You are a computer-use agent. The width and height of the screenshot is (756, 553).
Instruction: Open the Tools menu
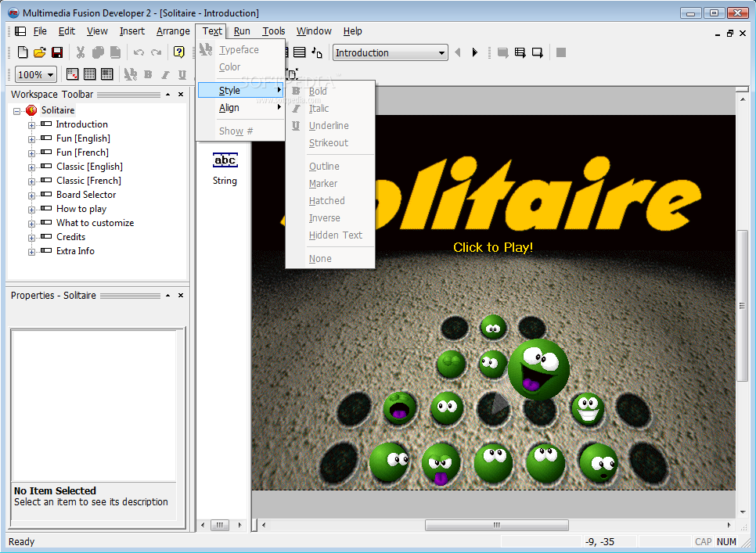[274, 31]
